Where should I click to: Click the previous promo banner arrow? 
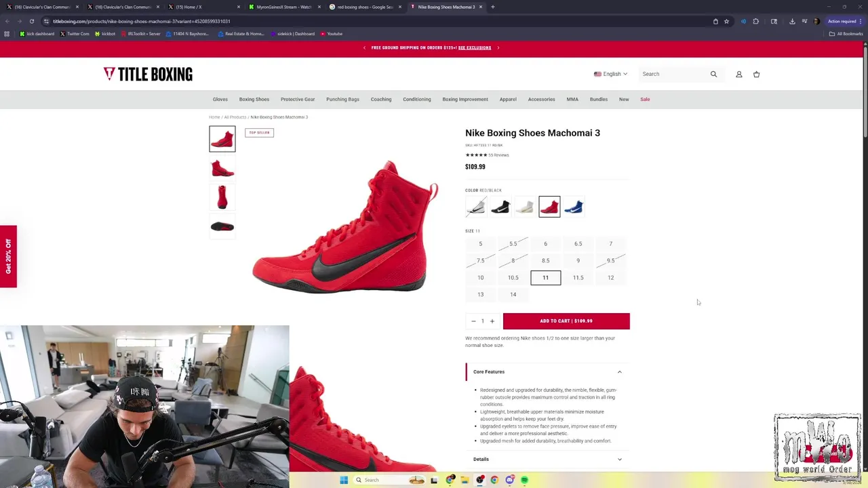click(x=364, y=47)
